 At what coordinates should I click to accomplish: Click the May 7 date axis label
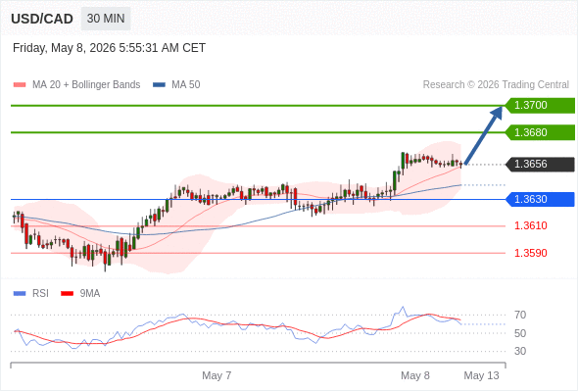pos(217,375)
